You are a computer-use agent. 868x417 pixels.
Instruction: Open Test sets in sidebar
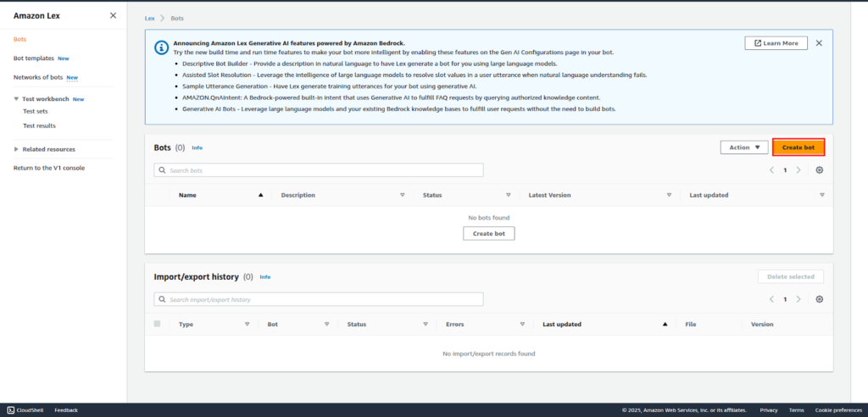coord(36,111)
